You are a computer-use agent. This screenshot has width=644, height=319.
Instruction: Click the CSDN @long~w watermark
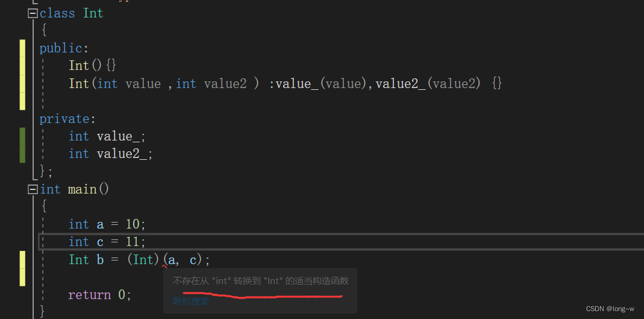pyautogui.click(x=610, y=309)
